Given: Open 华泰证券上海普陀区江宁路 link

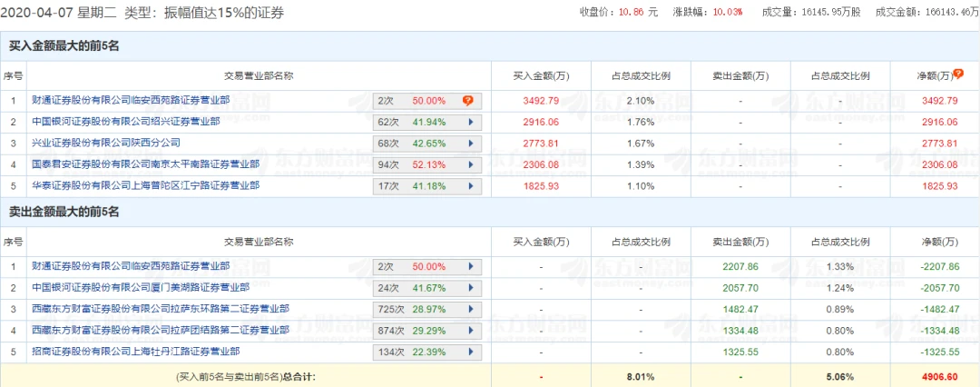Looking at the screenshot, I should tap(145, 185).
